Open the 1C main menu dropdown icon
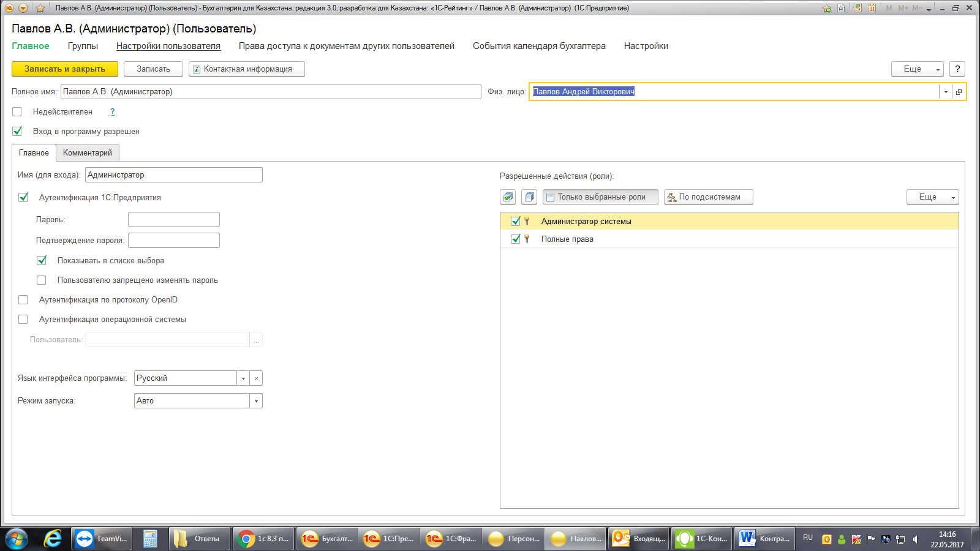This screenshot has height=551, width=980. tap(23, 8)
